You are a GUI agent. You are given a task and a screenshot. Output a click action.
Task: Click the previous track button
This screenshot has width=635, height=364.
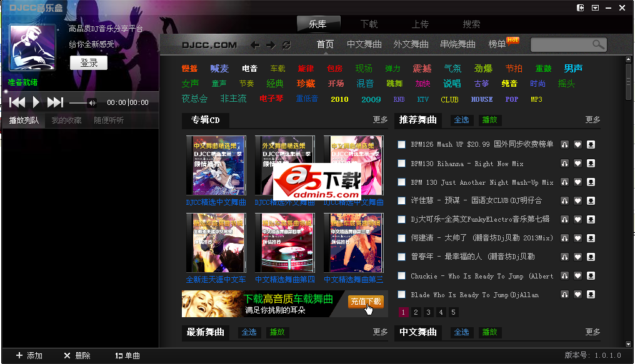tap(17, 102)
